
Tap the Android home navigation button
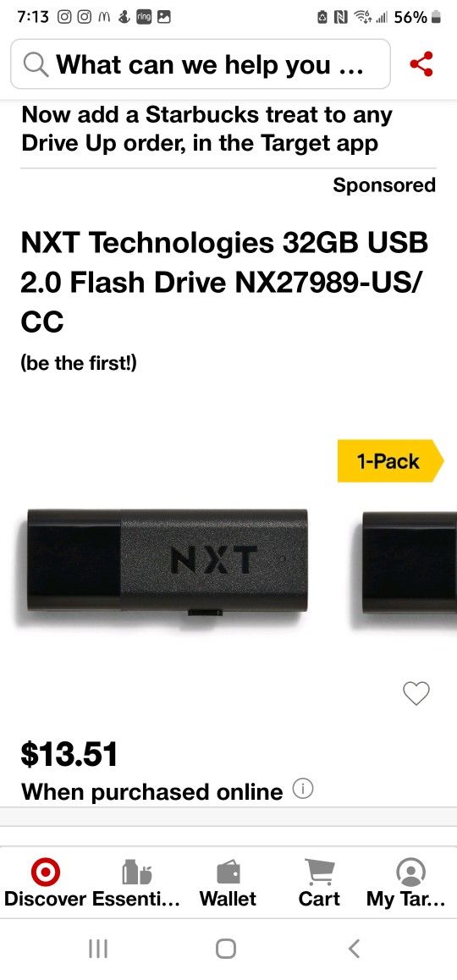coord(226,948)
